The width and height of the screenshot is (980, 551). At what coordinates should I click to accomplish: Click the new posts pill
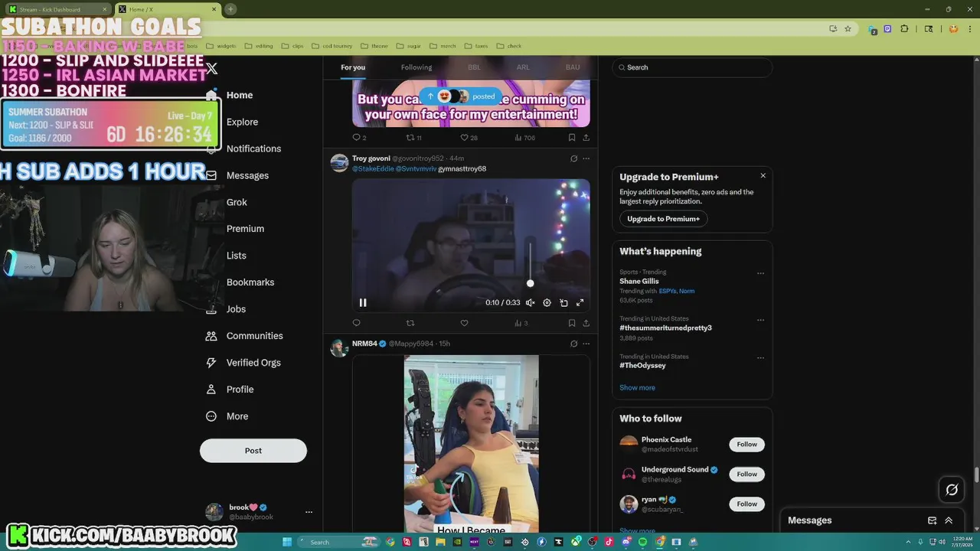[461, 96]
